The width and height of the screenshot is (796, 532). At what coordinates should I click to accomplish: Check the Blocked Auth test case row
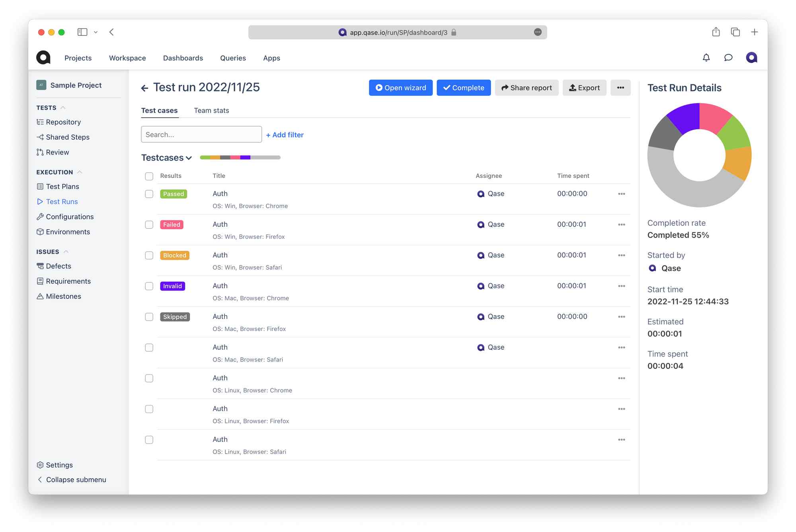tap(149, 255)
